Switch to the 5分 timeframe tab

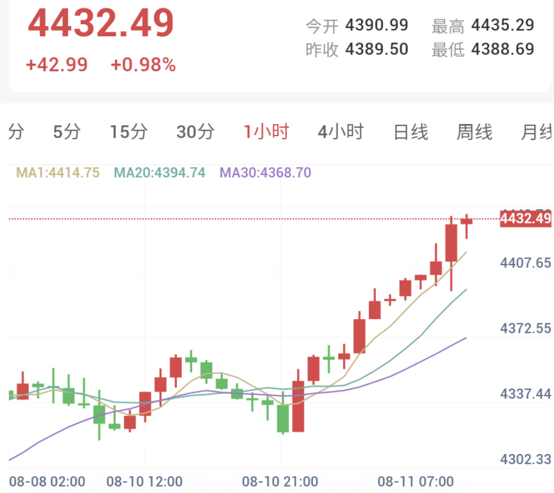67,132
